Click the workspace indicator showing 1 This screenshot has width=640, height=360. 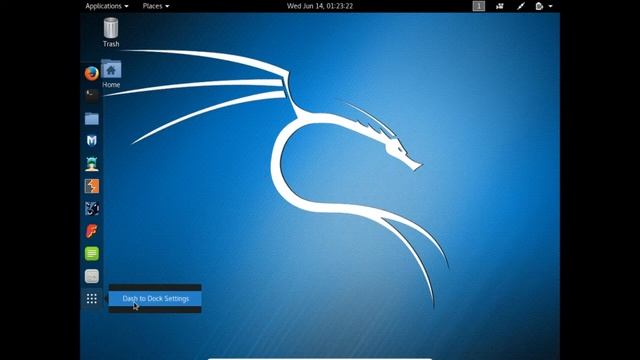pyautogui.click(x=478, y=6)
